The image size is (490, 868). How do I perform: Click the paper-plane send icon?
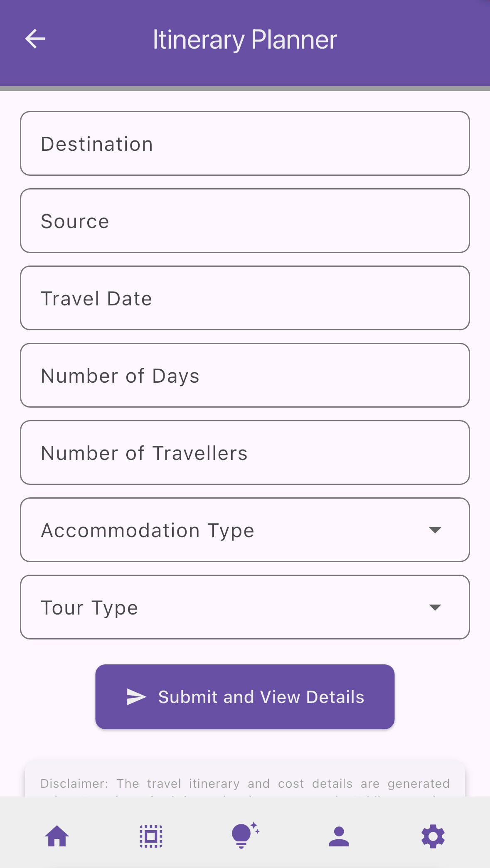pos(136,697)
